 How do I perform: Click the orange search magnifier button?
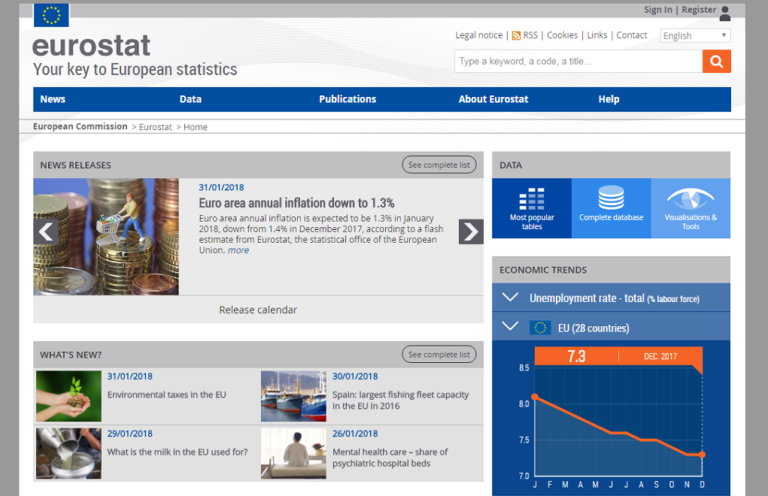pyautogui.click(x=717, y=61)
